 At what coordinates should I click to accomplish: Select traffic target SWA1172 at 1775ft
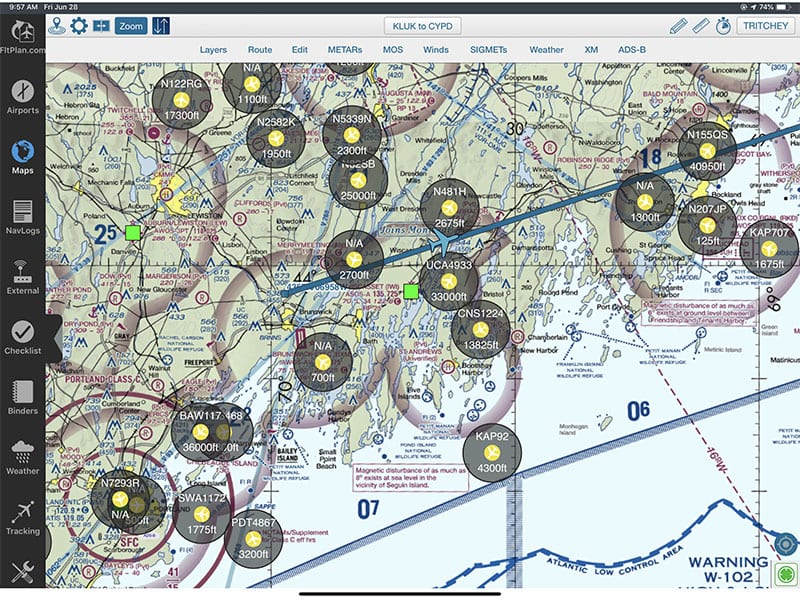click(202, 514)
